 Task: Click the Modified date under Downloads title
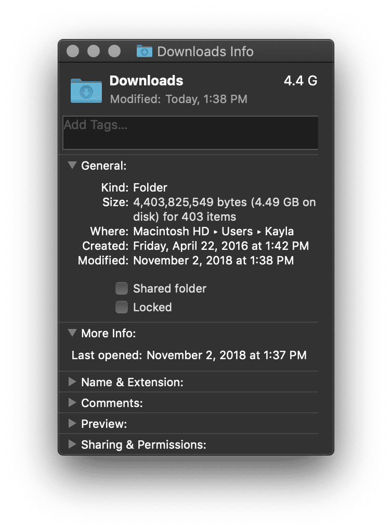coord(179,99)
